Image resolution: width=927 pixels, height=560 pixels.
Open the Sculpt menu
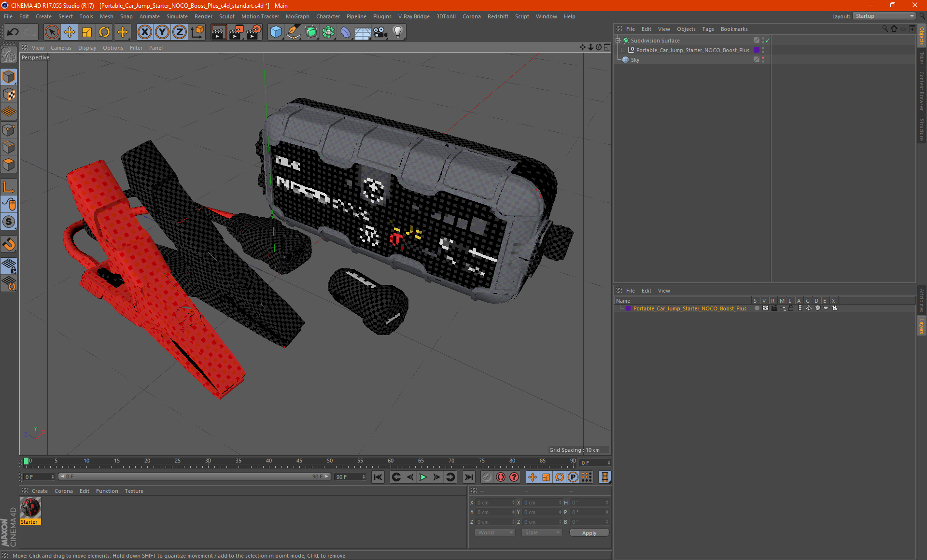click(x=226, y=16)
